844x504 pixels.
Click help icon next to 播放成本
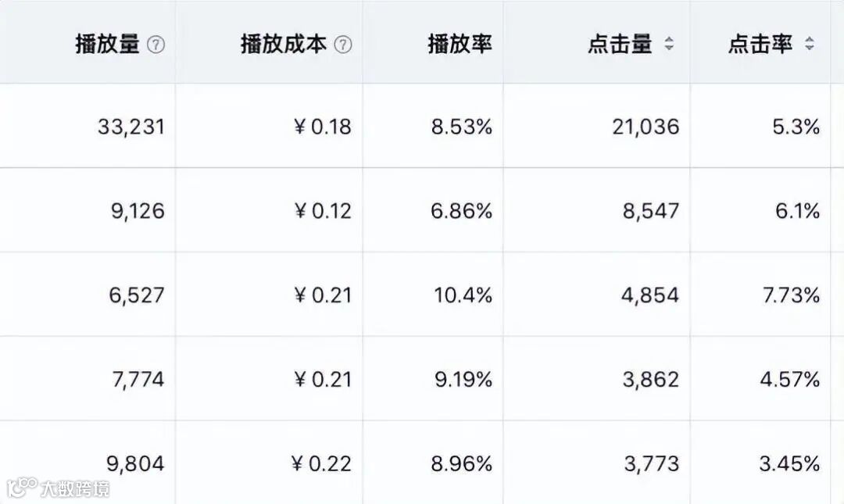[343, 45]
